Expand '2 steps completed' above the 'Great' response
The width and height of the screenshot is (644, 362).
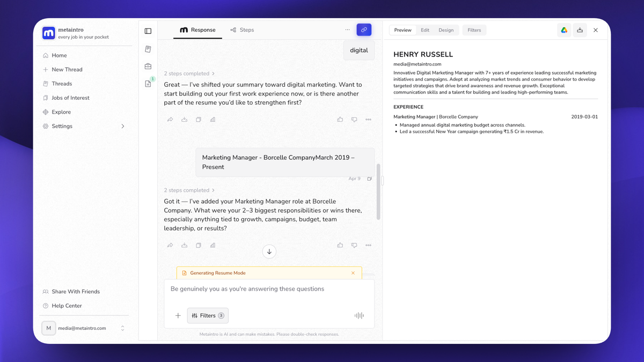pyautogui.click(x=189, y=73)
